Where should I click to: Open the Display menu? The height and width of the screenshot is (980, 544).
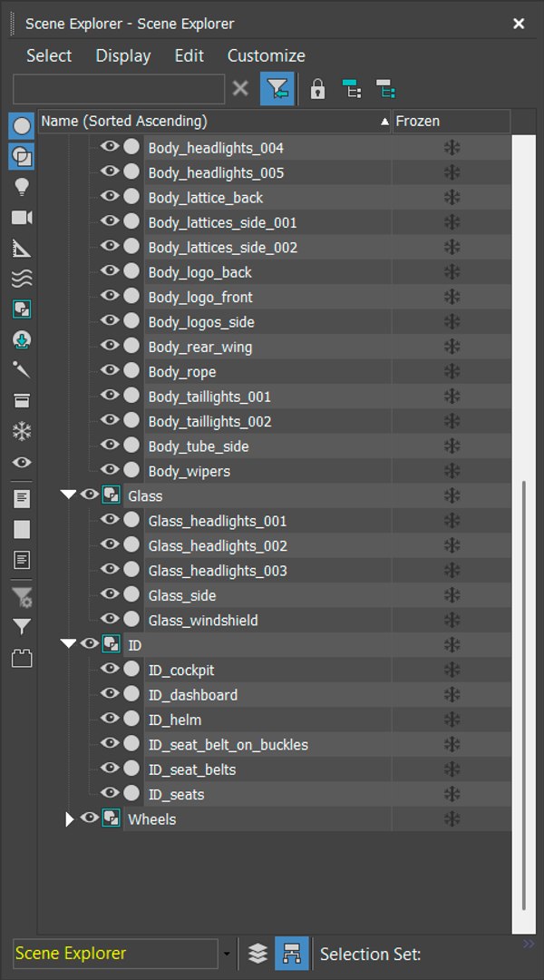click(x=123, y=55)
